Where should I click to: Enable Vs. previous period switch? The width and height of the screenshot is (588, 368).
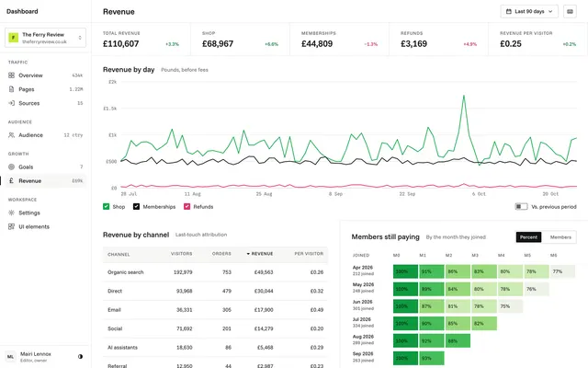point(521,207)
